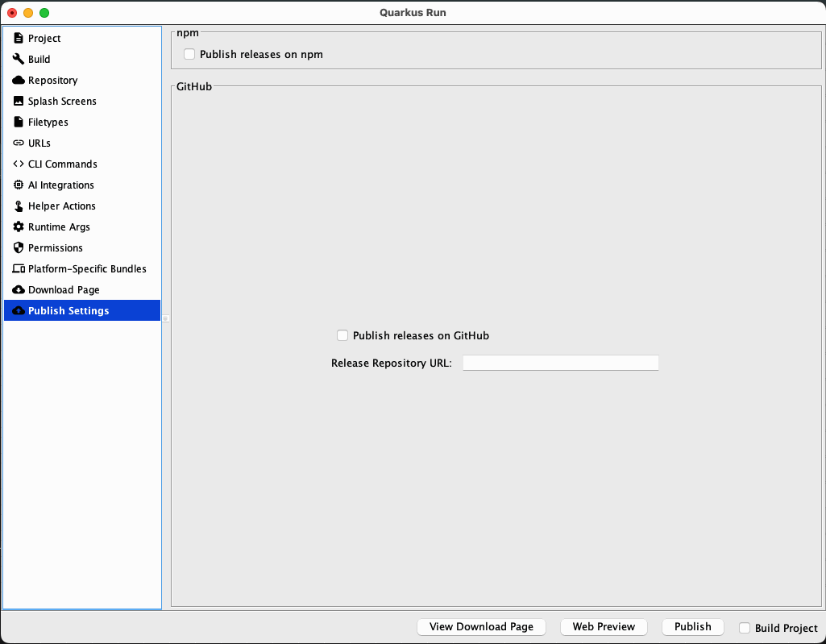Click the 'npm' group title
Viewport: 826px width, 644px height.
[x=188, y=33]
